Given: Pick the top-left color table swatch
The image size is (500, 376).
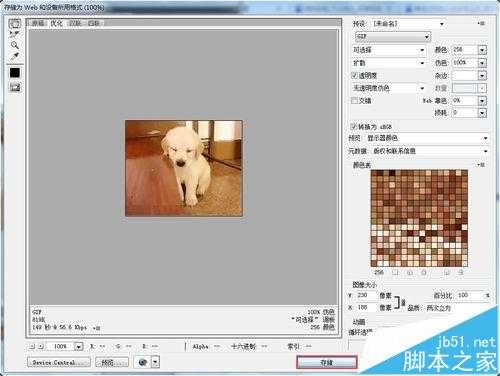Looking at the screenshot, I should pyautogui.click(x=374, y=173).
